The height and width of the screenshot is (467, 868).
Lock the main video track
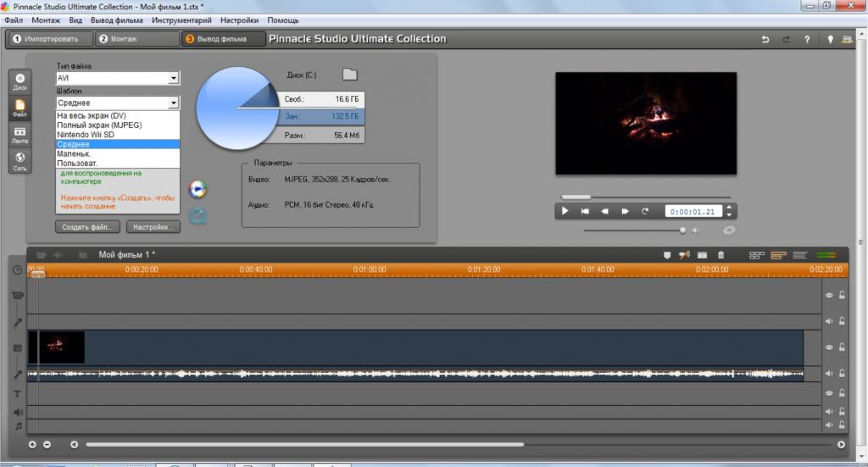[842, 347]
